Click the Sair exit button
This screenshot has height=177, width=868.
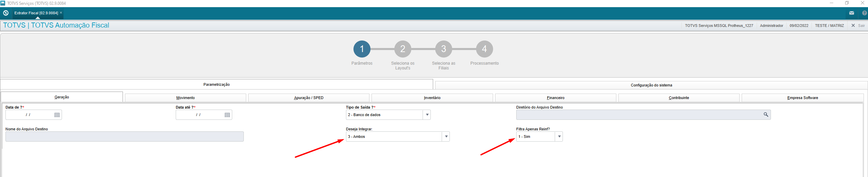click(x=858, y=26)
